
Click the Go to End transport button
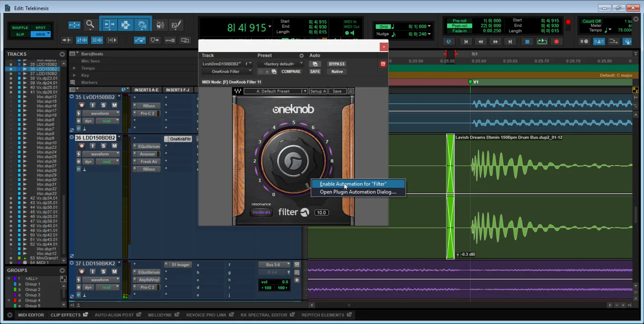tap(510, 41)
